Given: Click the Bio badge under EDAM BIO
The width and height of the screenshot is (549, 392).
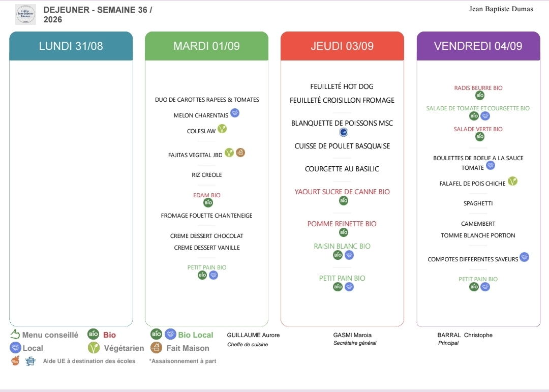Looking at the screenshot, I should tap(208, 202).
